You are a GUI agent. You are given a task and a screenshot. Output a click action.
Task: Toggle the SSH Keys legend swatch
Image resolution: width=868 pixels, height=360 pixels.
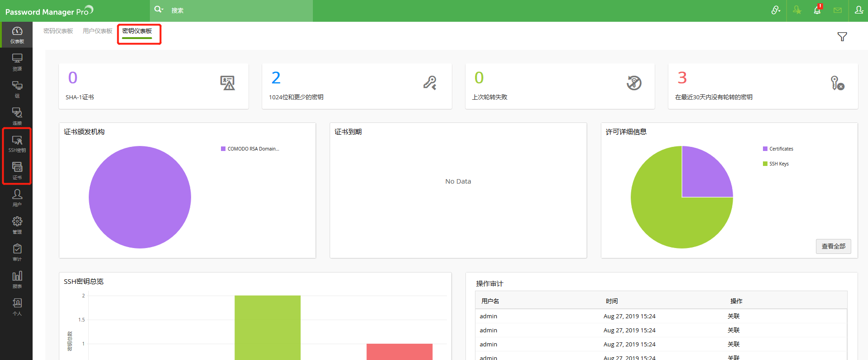[765, 164]
